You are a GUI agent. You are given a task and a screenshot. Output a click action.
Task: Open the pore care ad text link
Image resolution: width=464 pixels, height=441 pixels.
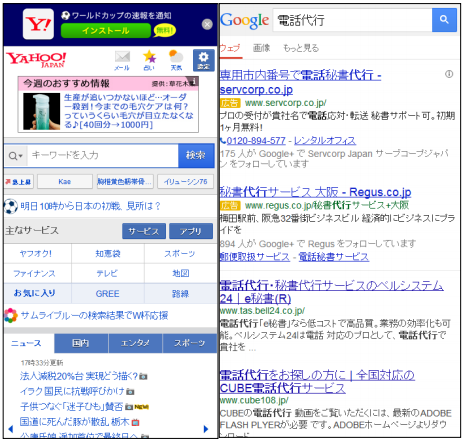129,111
